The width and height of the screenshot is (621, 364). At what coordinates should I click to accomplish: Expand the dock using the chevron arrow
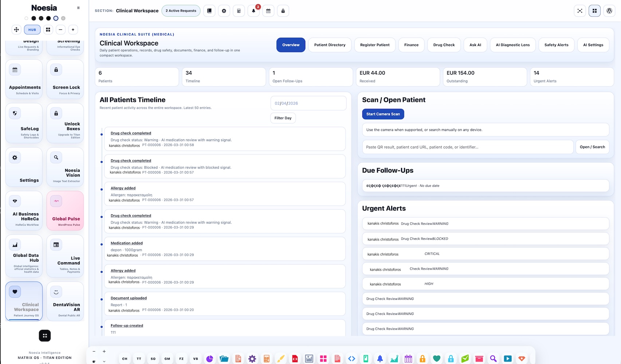pos(104,361)
